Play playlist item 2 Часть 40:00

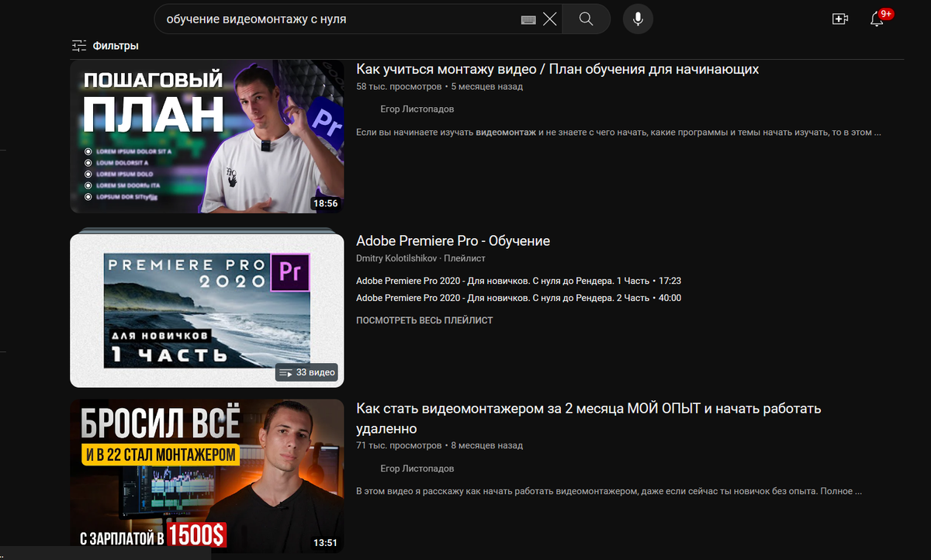coord(518,298)
